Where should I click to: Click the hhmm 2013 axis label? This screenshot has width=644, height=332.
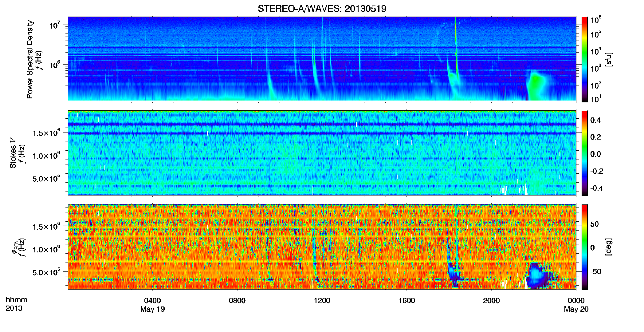tap(16, 304)
